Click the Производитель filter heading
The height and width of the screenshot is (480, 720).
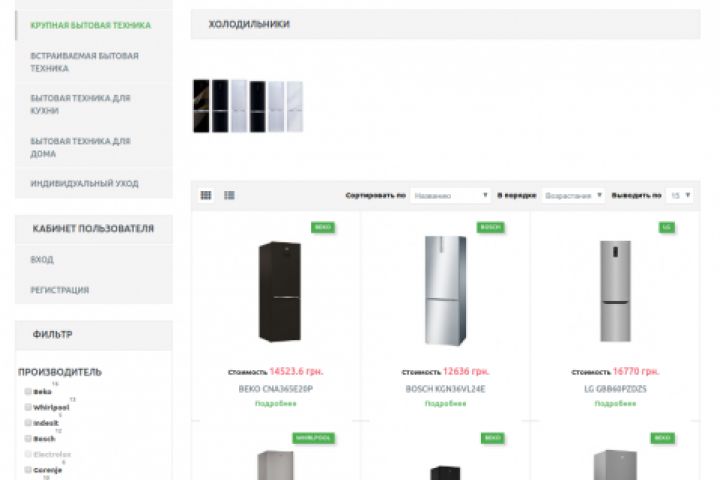coord(60,372)
